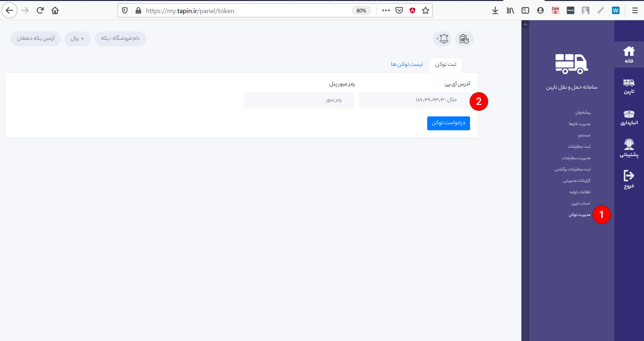644x341 pixels.
Task: Open the downloads panel
Action: (x=495, y=11)
